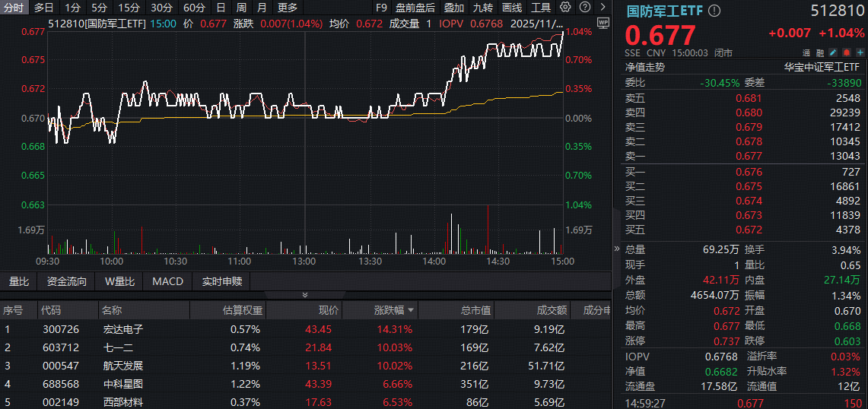Open chart settings gear icon
The image size is (868, 409).
click(x=565, y=7)
